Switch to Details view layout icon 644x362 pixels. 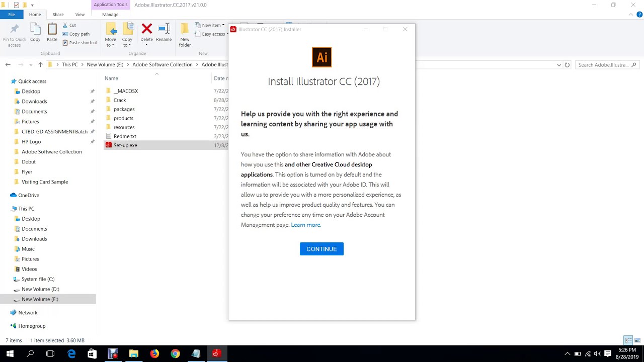[628, 340]
